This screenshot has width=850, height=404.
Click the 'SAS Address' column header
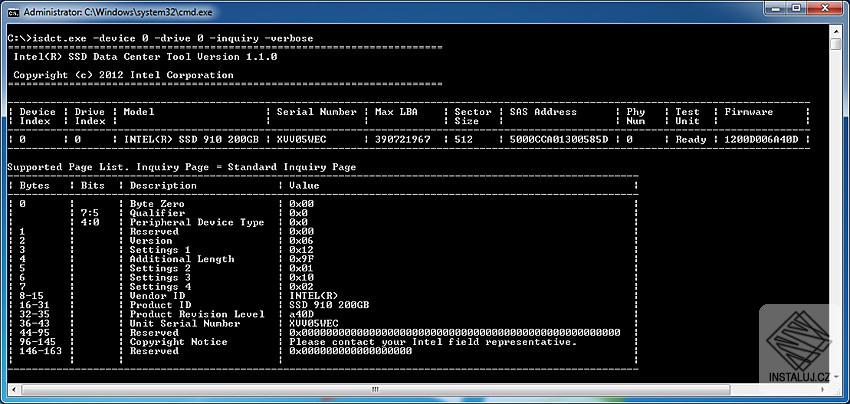click(543, 112)
